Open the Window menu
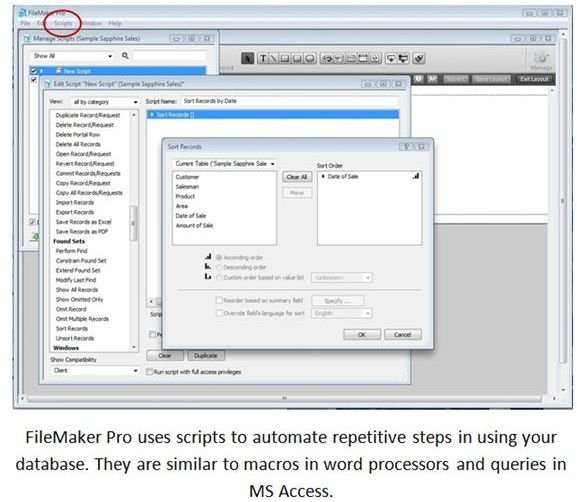 point(91,23)
